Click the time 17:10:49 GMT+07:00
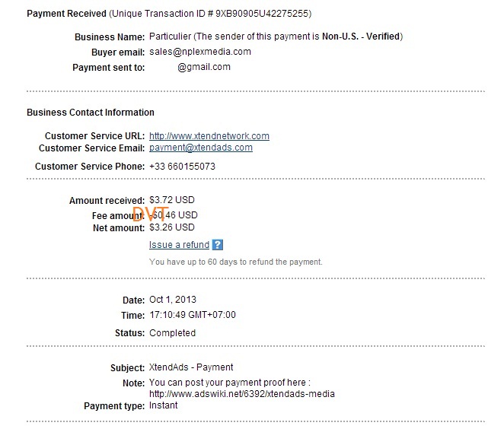 point(193,315)
